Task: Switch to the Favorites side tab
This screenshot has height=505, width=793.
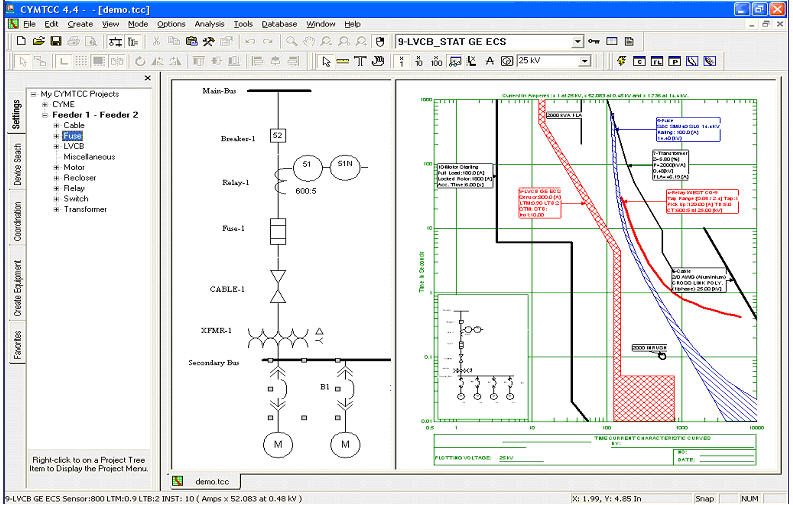Action: (18, 345)
